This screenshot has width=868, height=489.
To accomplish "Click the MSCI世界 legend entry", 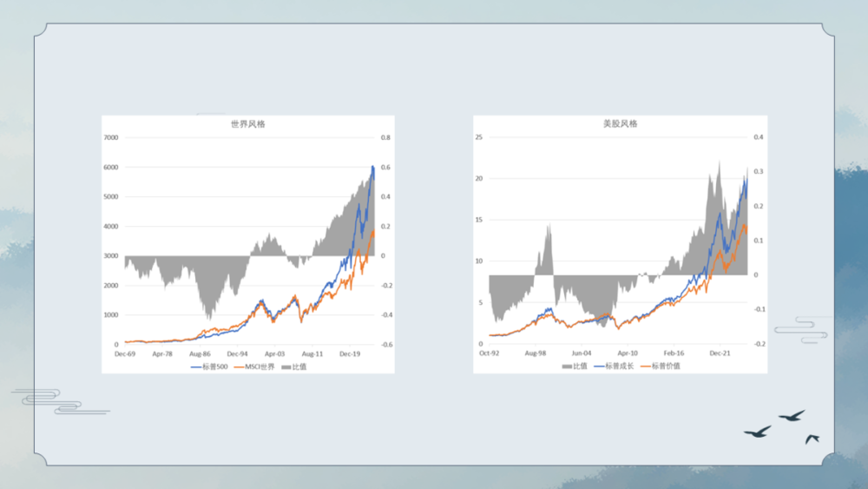I will pos(254,367).
